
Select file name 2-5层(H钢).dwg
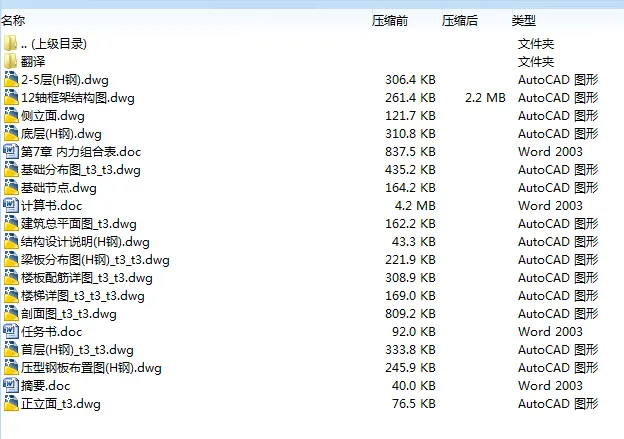tap(65, 80)
